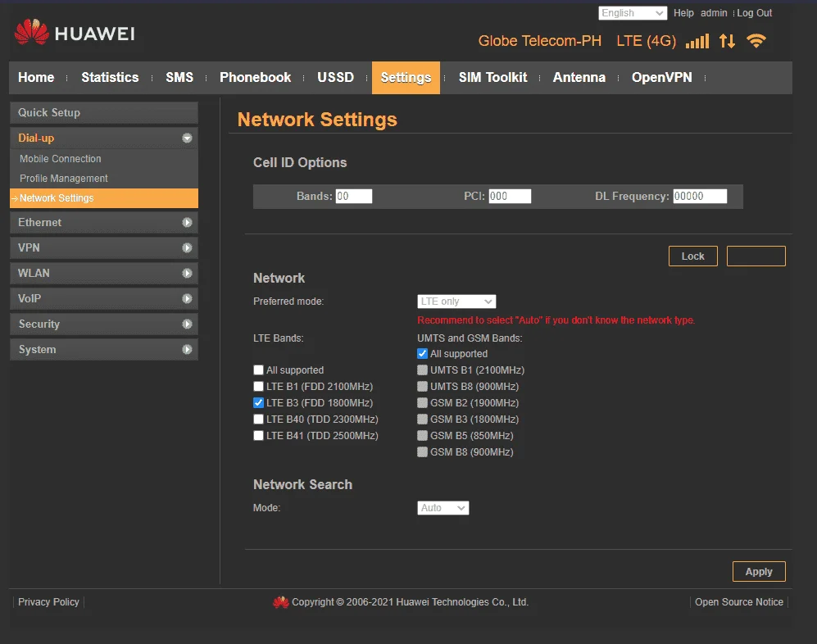Screen dimensions: 817x644
Task: Open the SIM Toolkit tab
Action: pos(493,78)
